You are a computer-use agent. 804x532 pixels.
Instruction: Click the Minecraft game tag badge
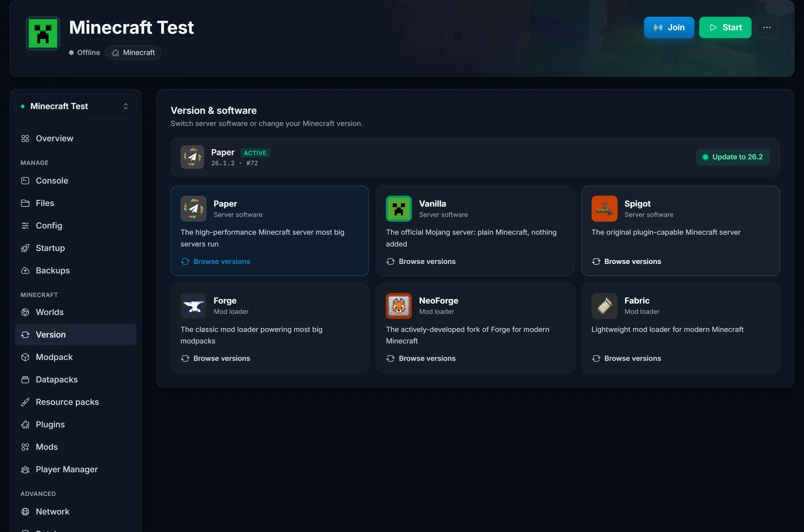[133, 53]
